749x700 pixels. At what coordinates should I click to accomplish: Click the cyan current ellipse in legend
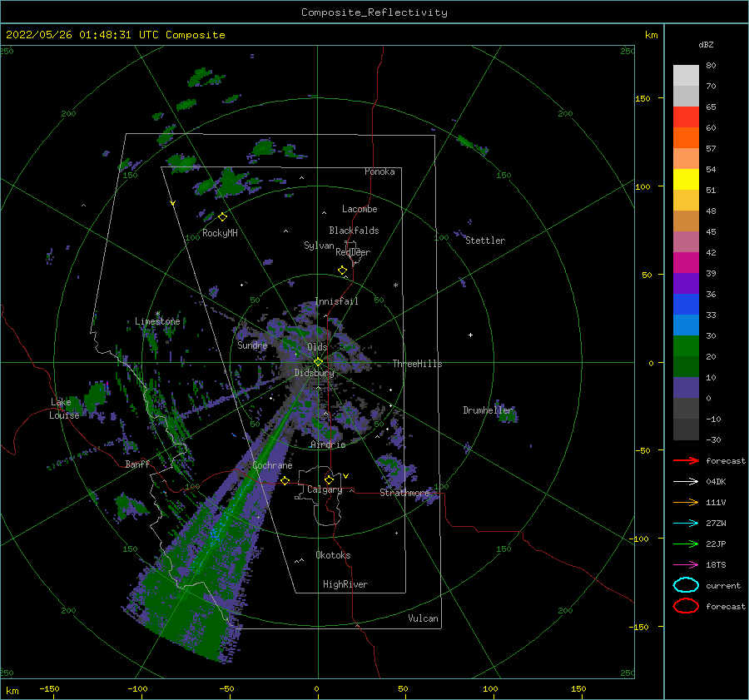686,585
